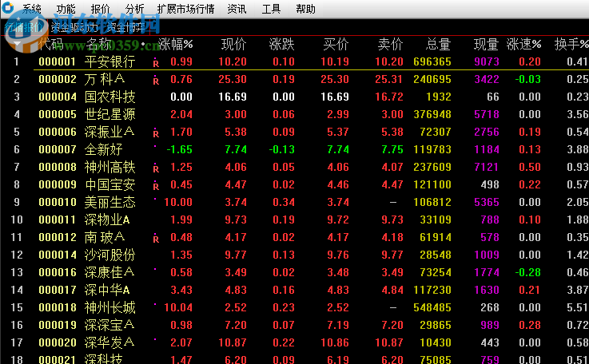Image resolution: width=589 pixels, height=364 pixels.
Task: Sort by 卖价 column header
Action: point(390,45)
